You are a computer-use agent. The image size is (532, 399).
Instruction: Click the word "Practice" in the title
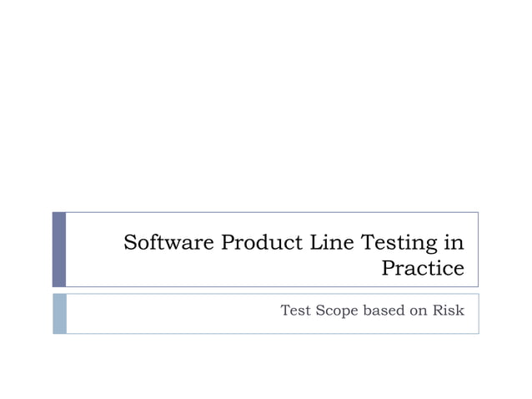423,268
